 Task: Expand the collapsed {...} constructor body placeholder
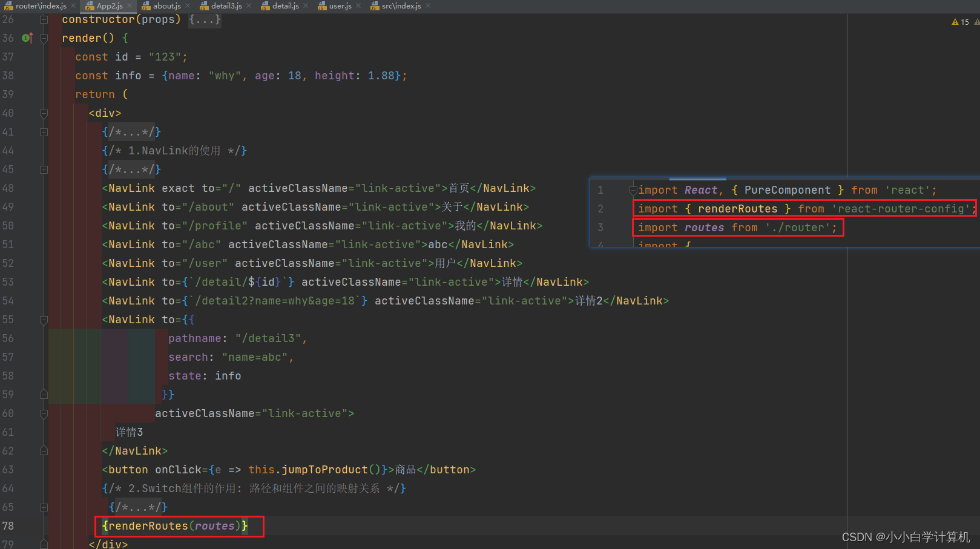205,19
